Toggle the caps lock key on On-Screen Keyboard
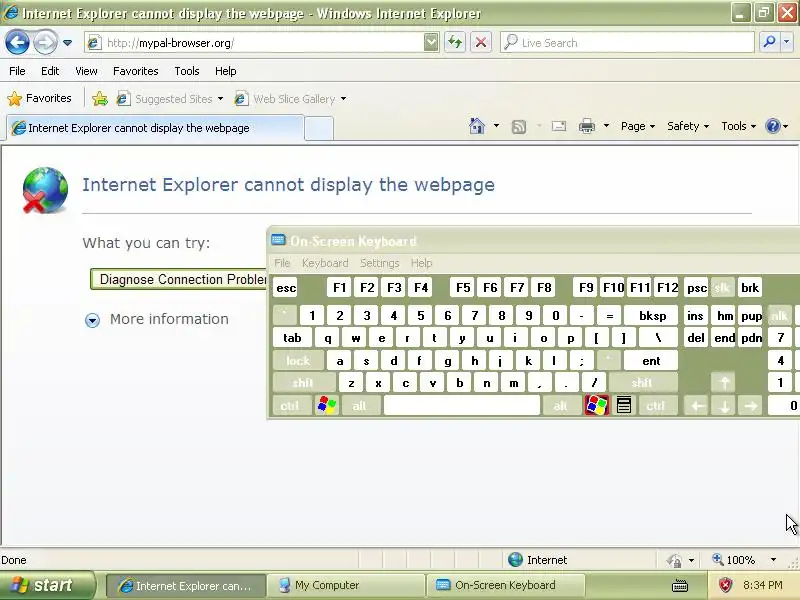 point(298,361)
